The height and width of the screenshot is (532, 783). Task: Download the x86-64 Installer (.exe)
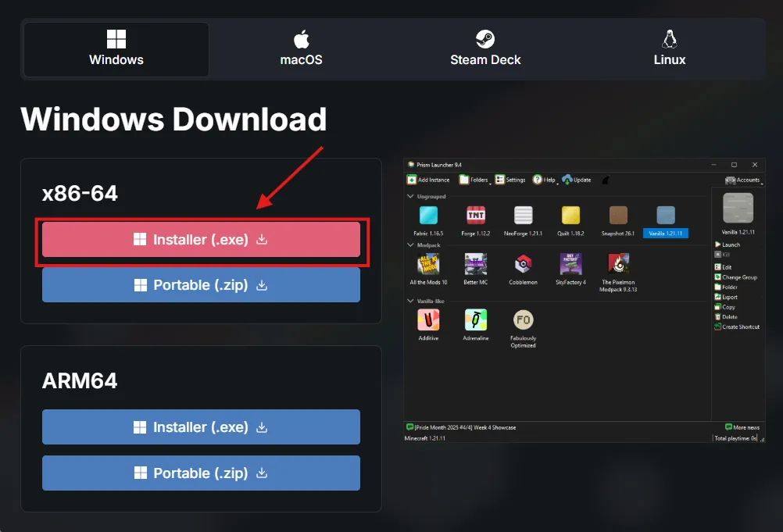[x=201, y=240]
